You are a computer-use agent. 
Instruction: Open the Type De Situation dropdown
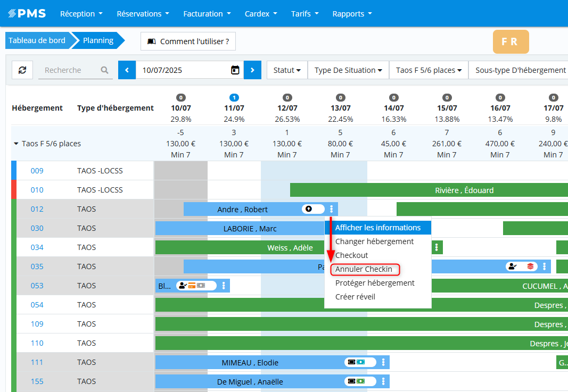coord(348,70)
